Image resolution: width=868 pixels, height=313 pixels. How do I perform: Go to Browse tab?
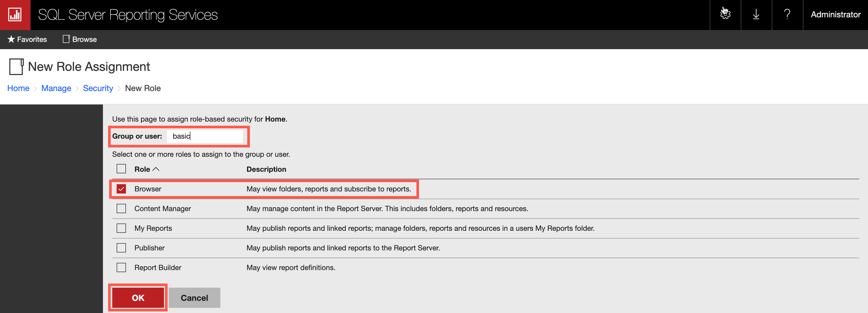(x=80, y=39)
